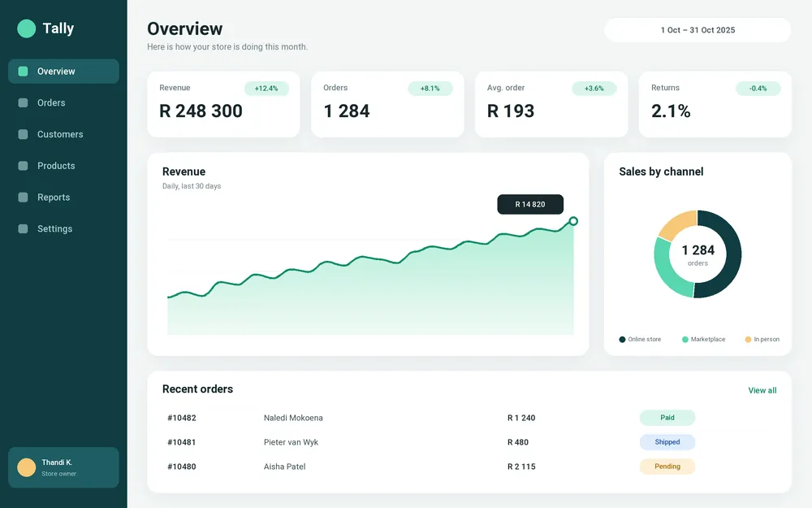The width and height of the screenshot is (812, 508).
Task: Click the R 480 order amount
Action: coord(518,442)
